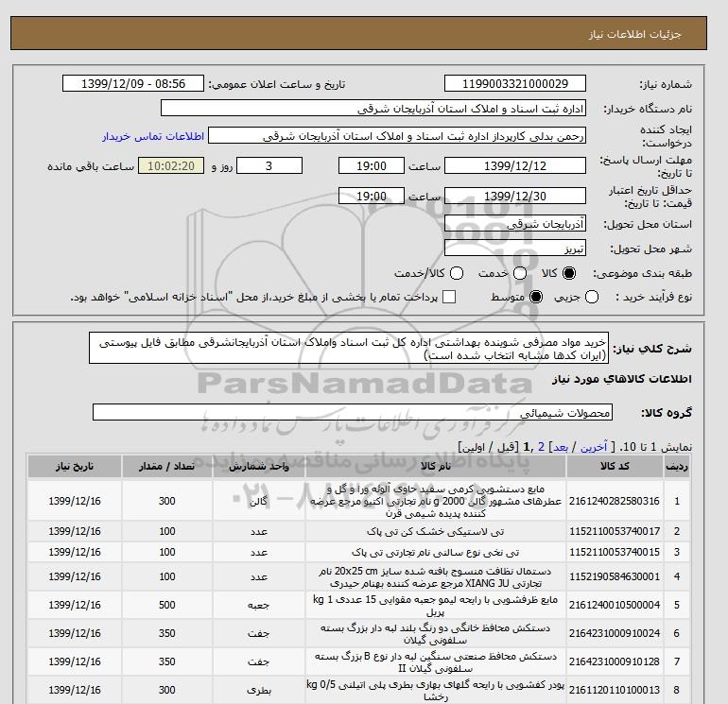Click unit جعبه in row 5
Viewport: 728px width, 704px height.
259,606
